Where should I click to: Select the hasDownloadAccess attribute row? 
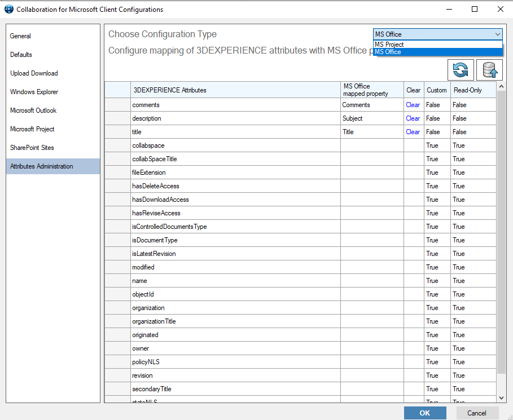235,200
